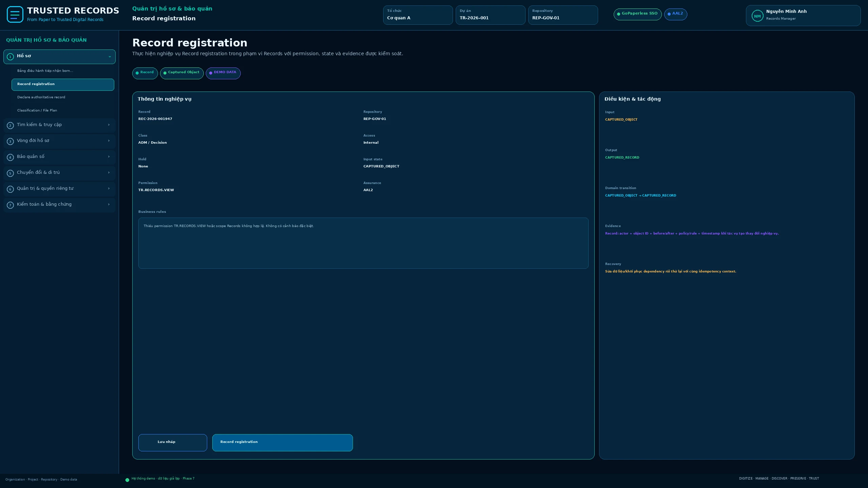Viewport: 868px width, 488px height.
Task: Click the GoPaperless SSO badge
Action: tap(637, 14)
